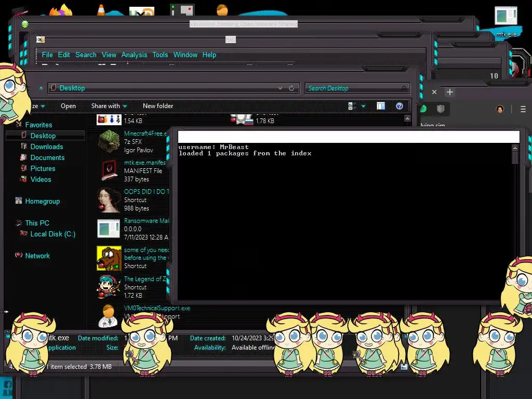
Task: Select Desktop in the navigation pane
Action: pos(43,136)
